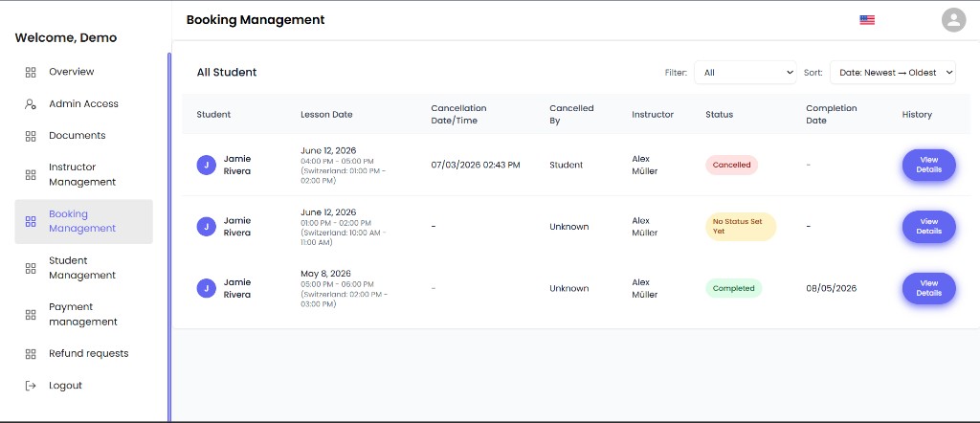980x423 pixels.
Task: Click the Student column header
Action: tap(213, 114)
